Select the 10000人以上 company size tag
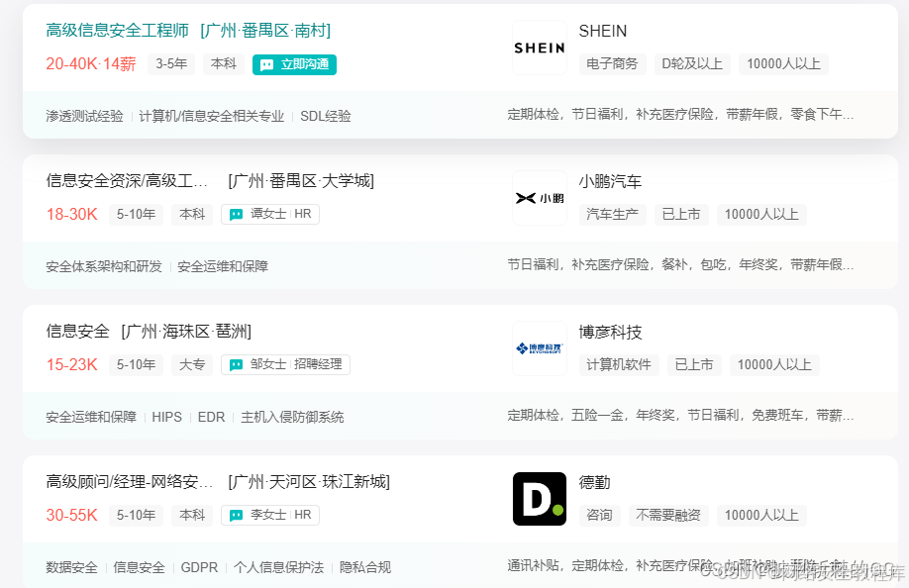909x588 pixels. [783, 63]
